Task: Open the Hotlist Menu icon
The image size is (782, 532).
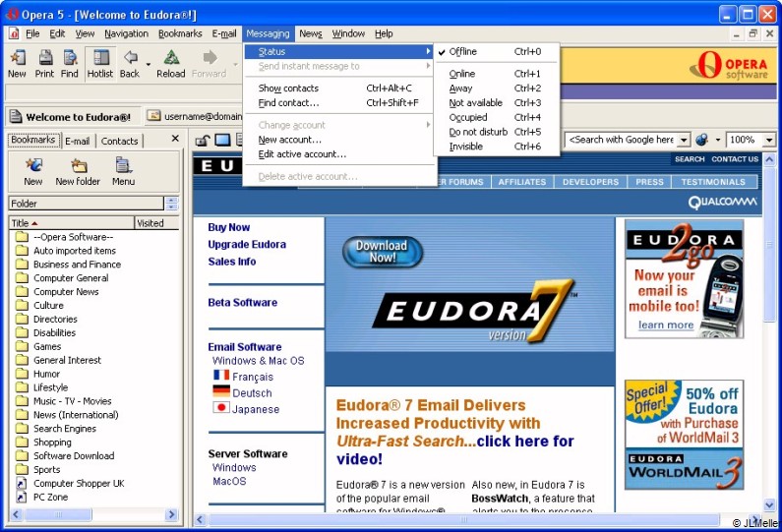Action: (123, 171)
